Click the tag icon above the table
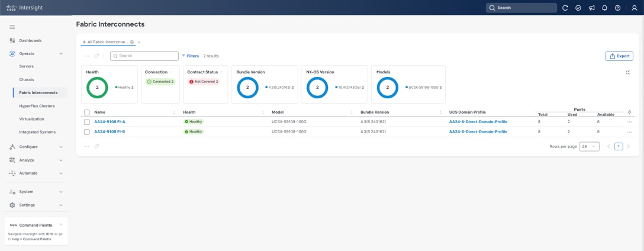The width and height of the screenshot is (644, 251). [x=96, y=56]
